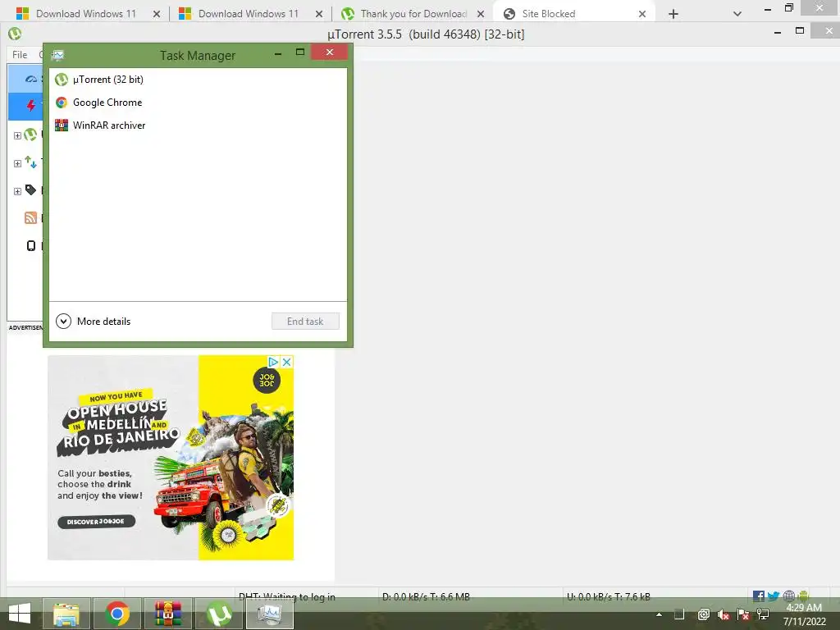The image size is (840, 630).
Task: Switch to Thank you for Download tab
Action: (413, 14)
